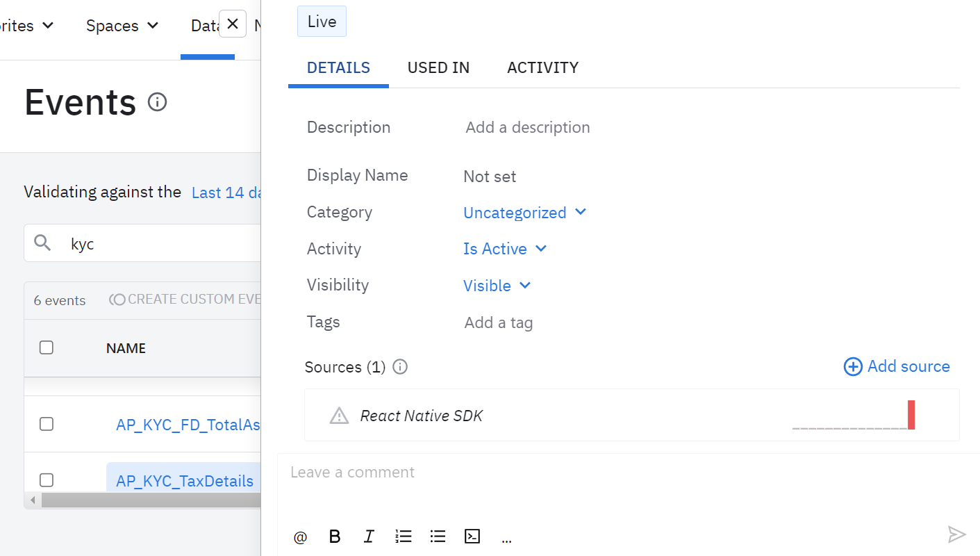Open the Data tab in top navigation
The height and width of the screenshot is (556, 980).
(206, 26)
